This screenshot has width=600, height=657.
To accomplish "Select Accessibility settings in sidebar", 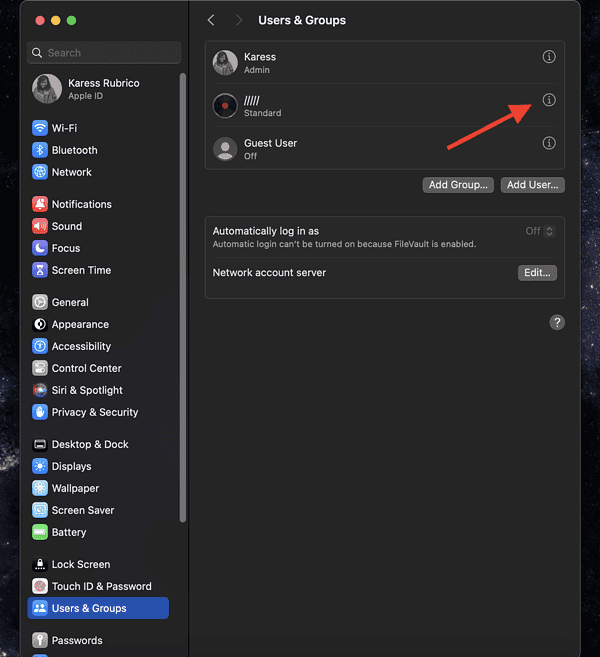I will coord(81,346).
